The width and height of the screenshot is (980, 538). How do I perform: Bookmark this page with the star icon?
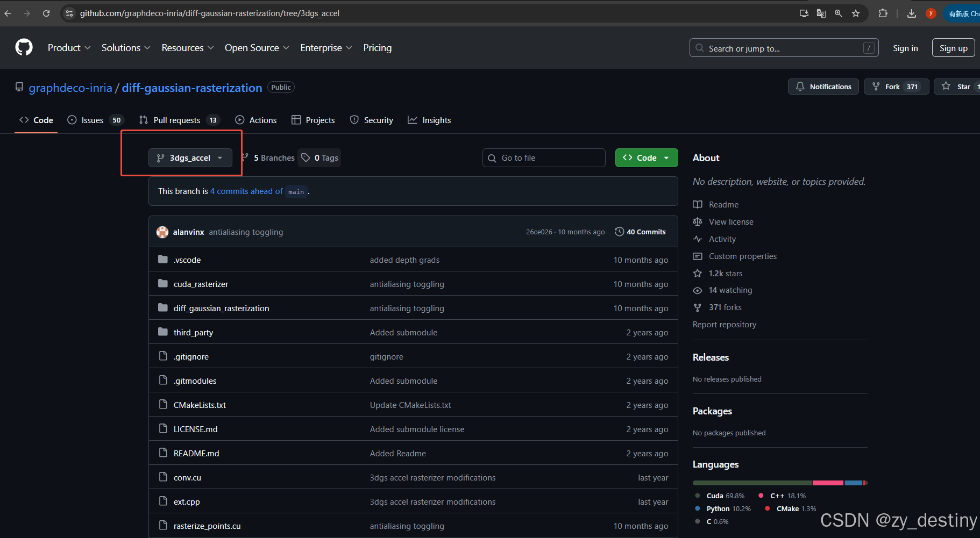(x=856, y=13)
